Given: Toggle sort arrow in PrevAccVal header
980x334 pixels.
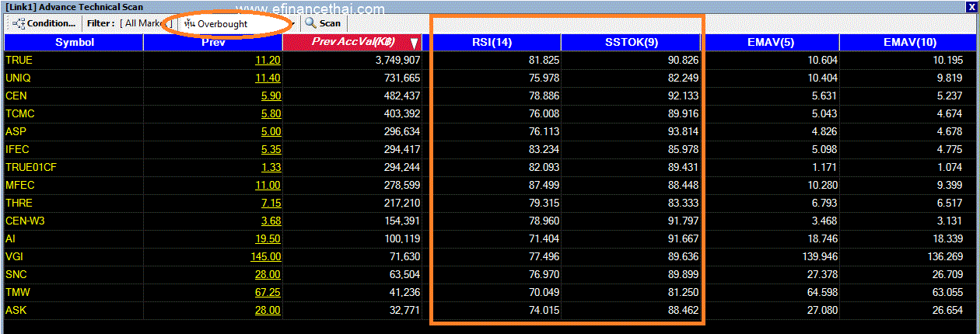Looking at the screenshot, I should pos(415,43).
